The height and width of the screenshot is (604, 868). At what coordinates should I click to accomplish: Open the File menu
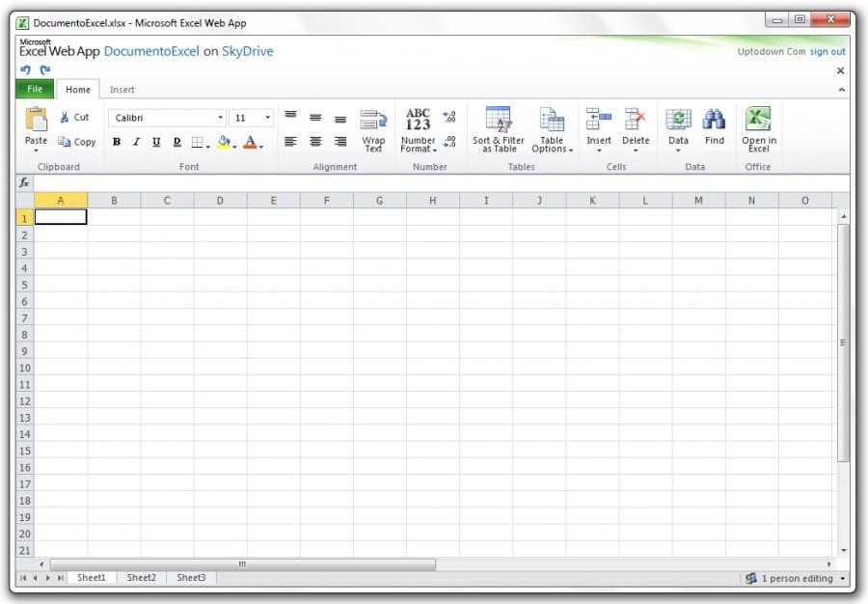pyautogui.click(x=35, y=89)
